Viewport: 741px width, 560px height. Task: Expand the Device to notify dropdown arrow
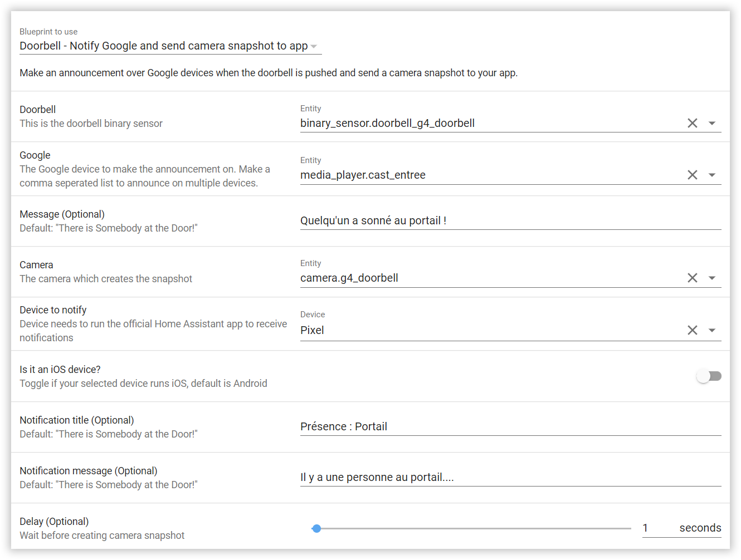(x=712, y=330)
